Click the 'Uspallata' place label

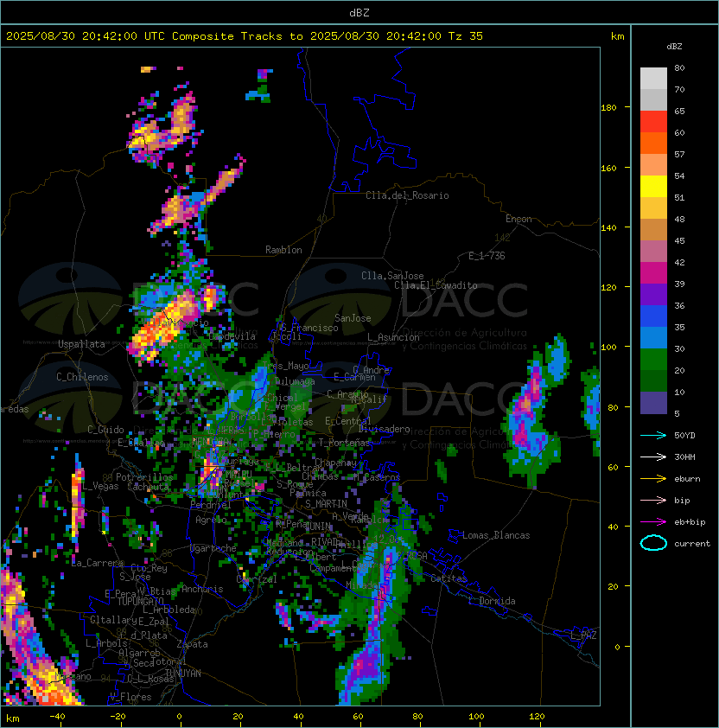click(81, 344)
